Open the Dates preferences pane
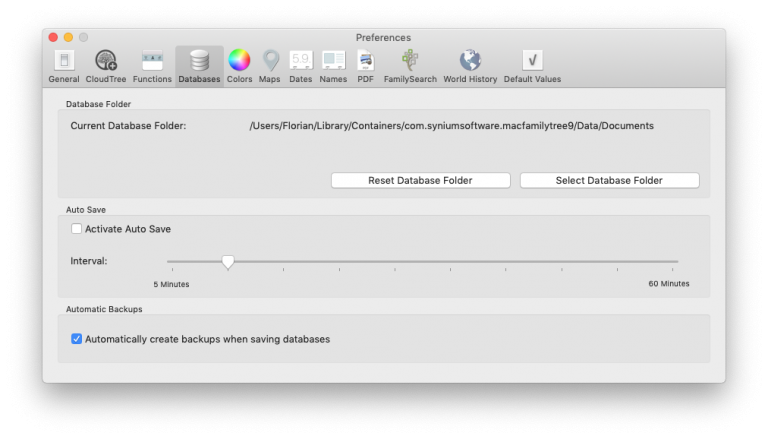768x439 pixels. (x=301, y=67)
